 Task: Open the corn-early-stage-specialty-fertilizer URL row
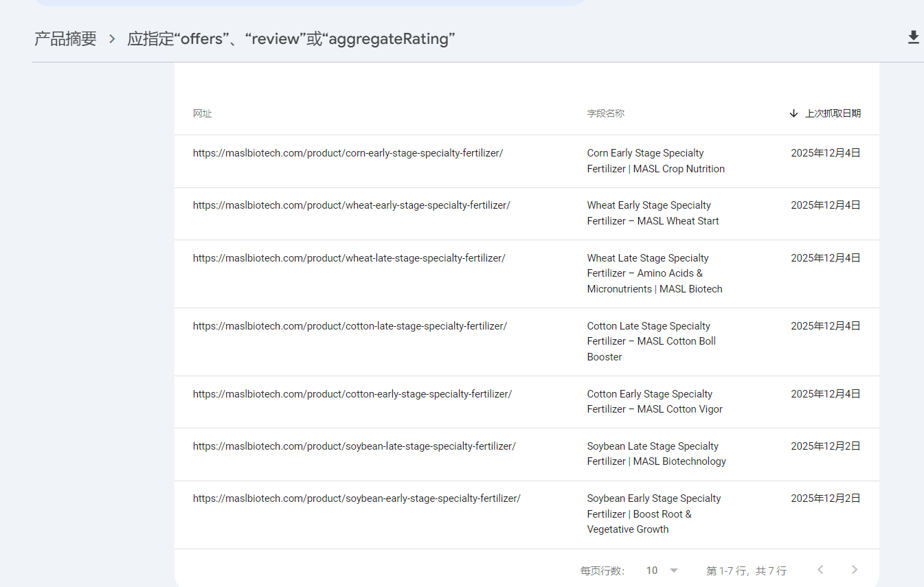(x=527, y=161)
